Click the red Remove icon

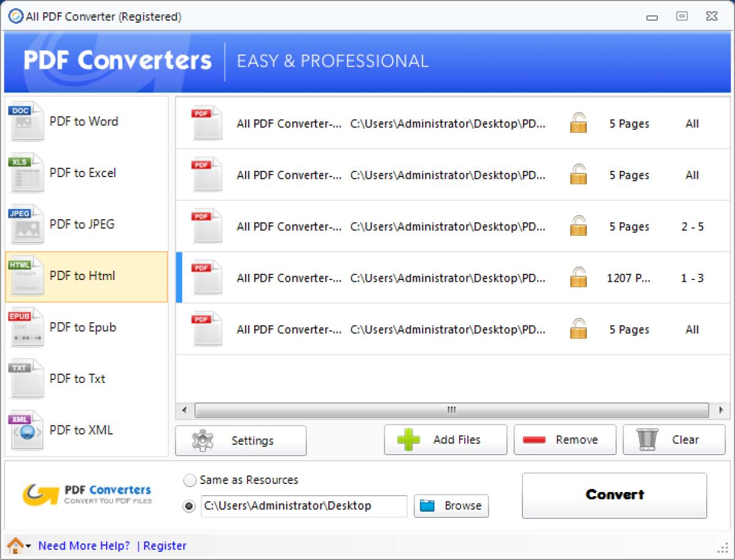[534, 439]
